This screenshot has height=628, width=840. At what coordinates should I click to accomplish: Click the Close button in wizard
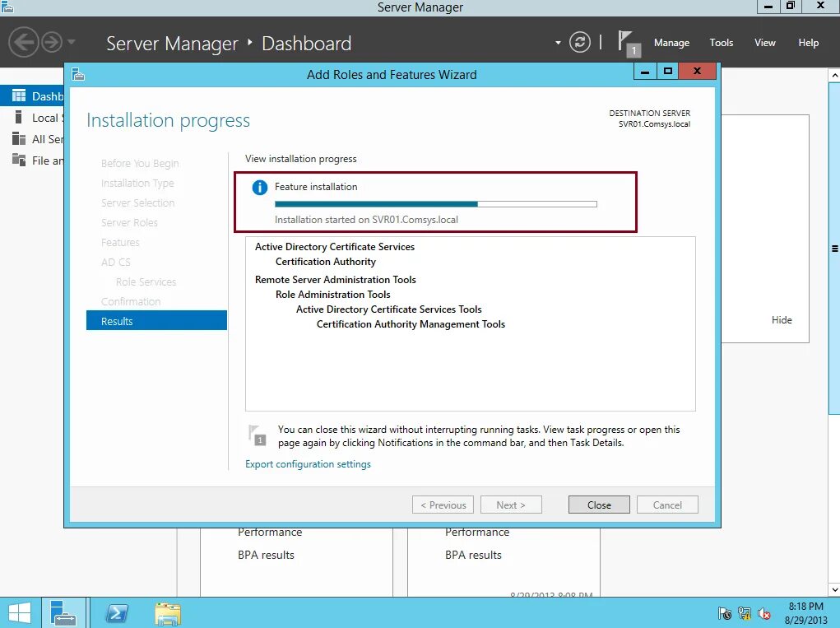[599, 505]
